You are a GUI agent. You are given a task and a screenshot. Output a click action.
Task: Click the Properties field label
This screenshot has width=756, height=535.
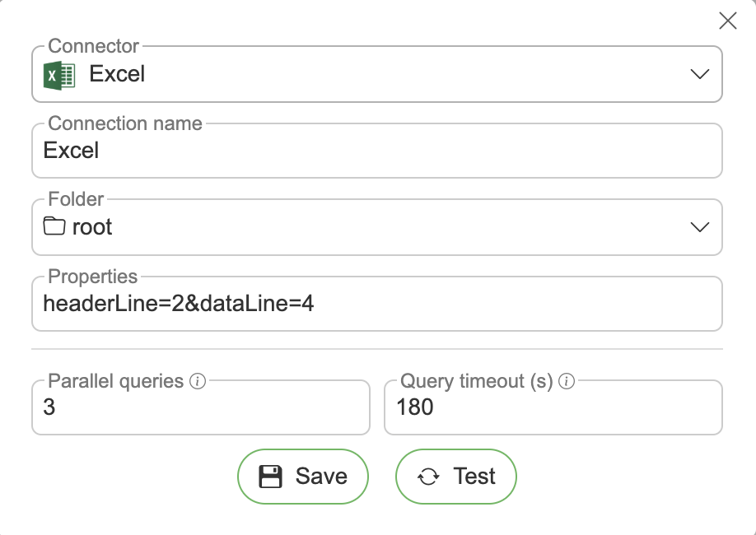(93, 277)
